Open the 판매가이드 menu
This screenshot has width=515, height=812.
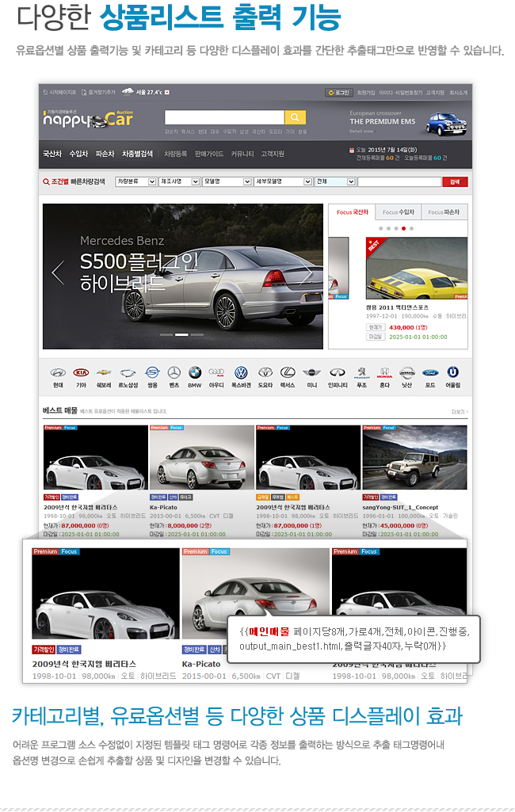coord(209,154)
